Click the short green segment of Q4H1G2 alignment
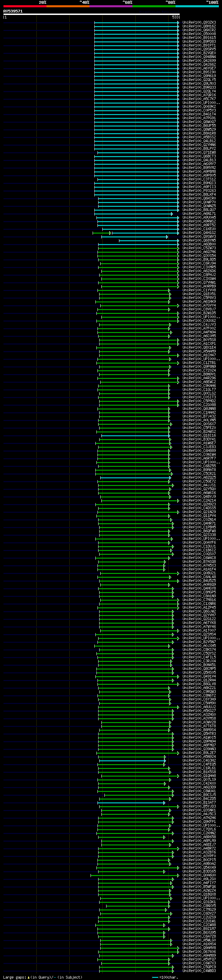 tap(102, 233)
